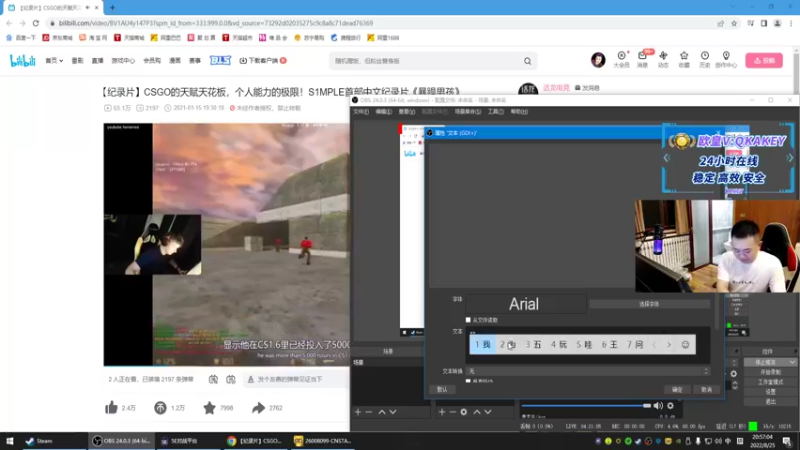This screenshot has width=800, height=450.
Task: Go to 直播 in bilibili nav
Action: point(97,61)
